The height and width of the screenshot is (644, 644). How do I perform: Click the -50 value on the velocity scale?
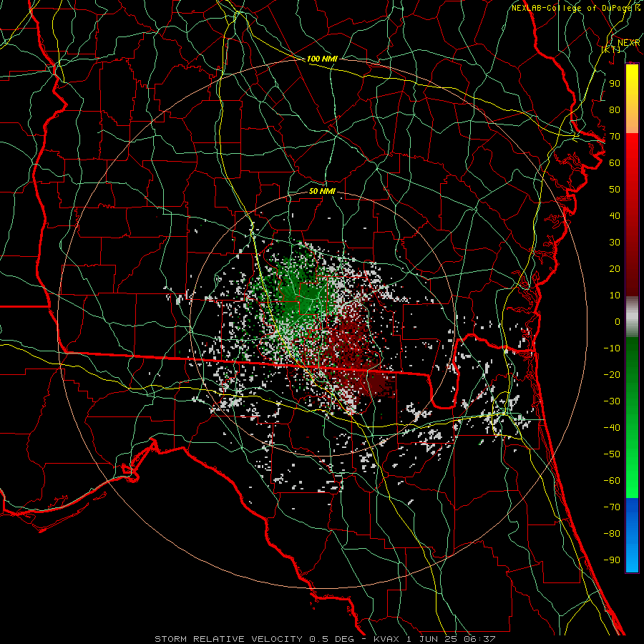tap(612, 454)
